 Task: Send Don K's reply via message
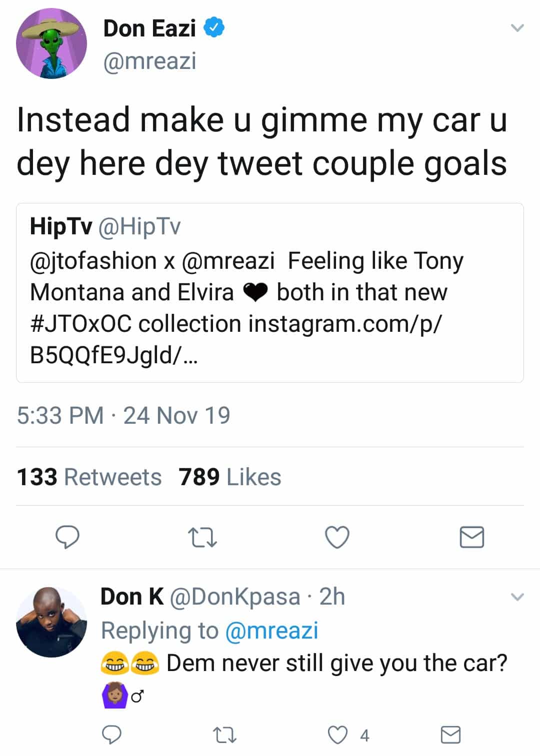(x=450, y=735)
